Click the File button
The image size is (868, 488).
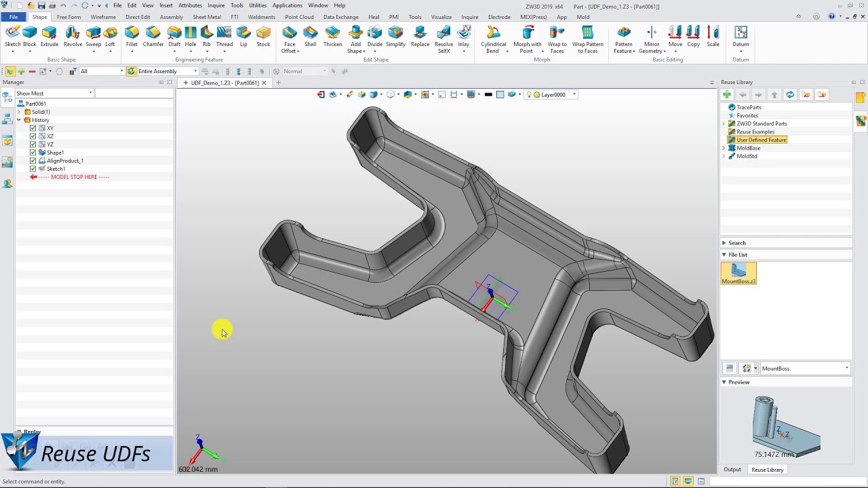pos(14,17)
